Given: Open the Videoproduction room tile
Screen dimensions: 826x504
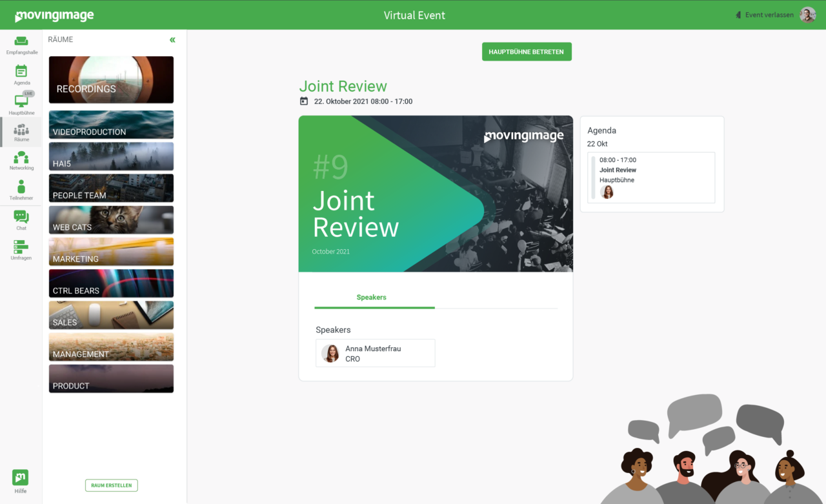Looking at the screenshot, I should pyautogui.click(x=111, y=125).
